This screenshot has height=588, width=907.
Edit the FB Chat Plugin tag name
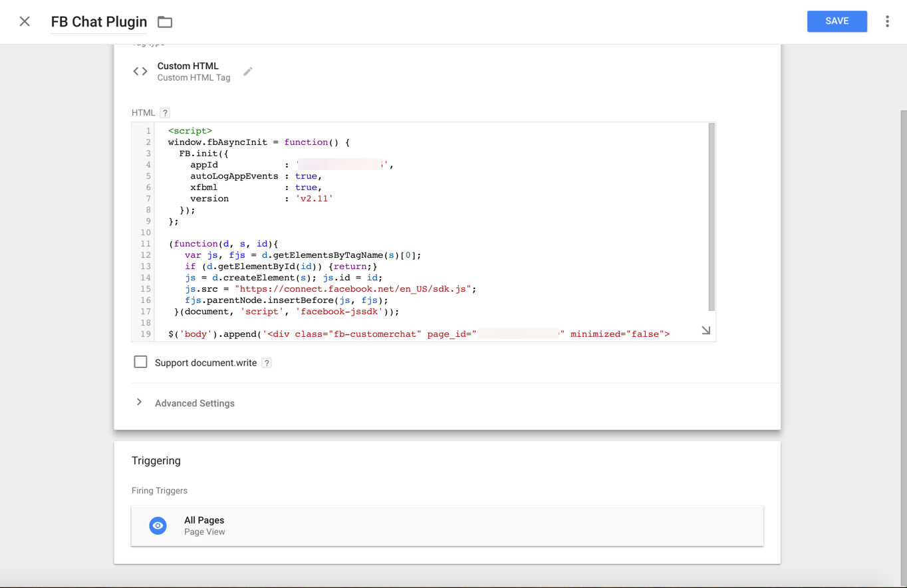pos(99,22)
